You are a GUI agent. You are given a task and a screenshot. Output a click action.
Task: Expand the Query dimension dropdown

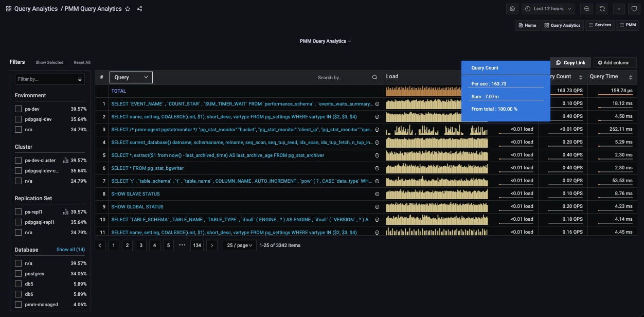tap(131, 77)
